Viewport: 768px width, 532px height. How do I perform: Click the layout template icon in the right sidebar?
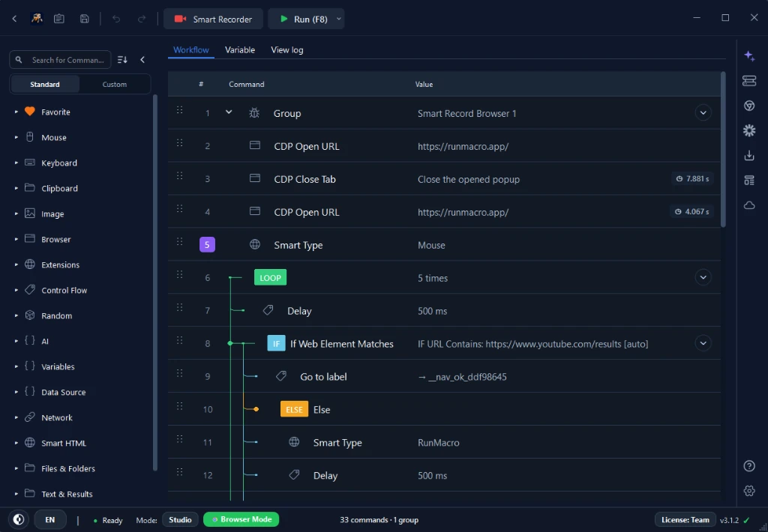[x=749, y=180]
